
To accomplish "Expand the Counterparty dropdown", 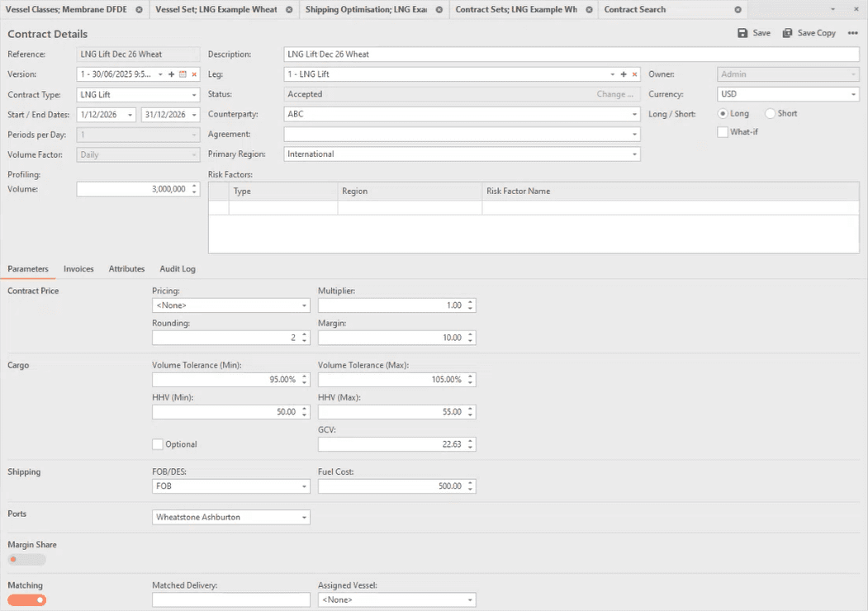I will 634,115.
